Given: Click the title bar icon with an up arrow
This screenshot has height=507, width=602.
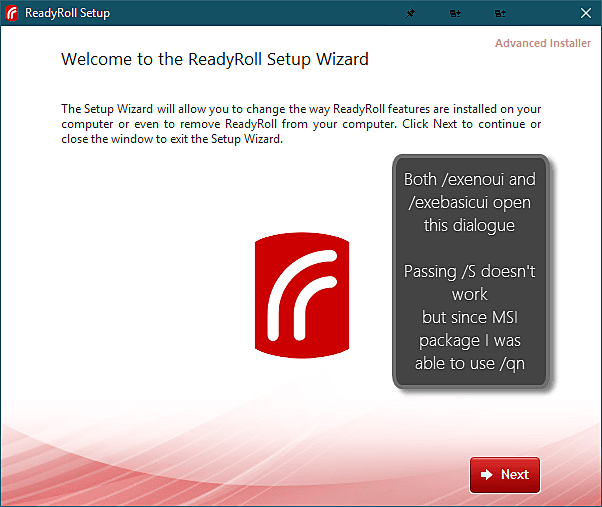Looking at the screenshot, I should point(500,13).
